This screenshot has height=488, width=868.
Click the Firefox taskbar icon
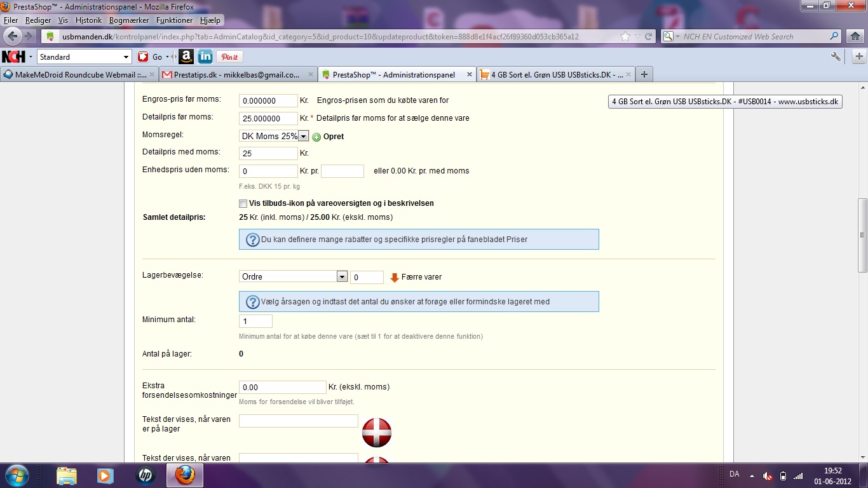point(185,475)
